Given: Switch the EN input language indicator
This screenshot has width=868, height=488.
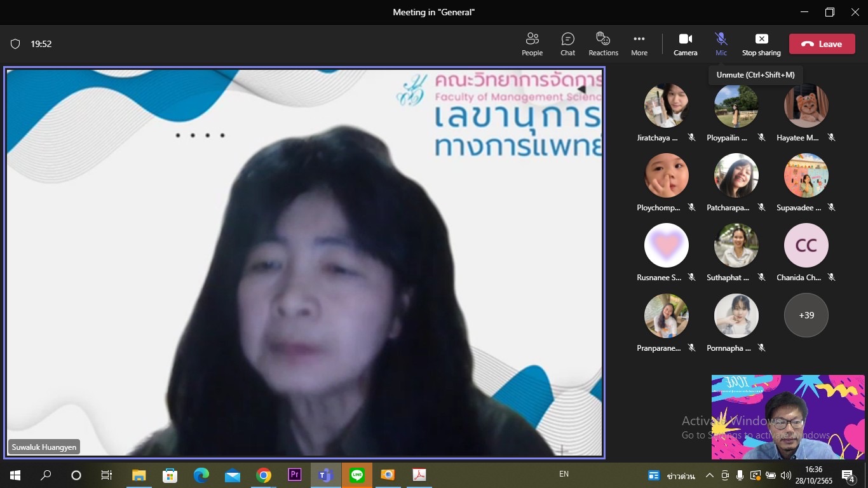Looking at the screenshot, I should coord(564,474).
